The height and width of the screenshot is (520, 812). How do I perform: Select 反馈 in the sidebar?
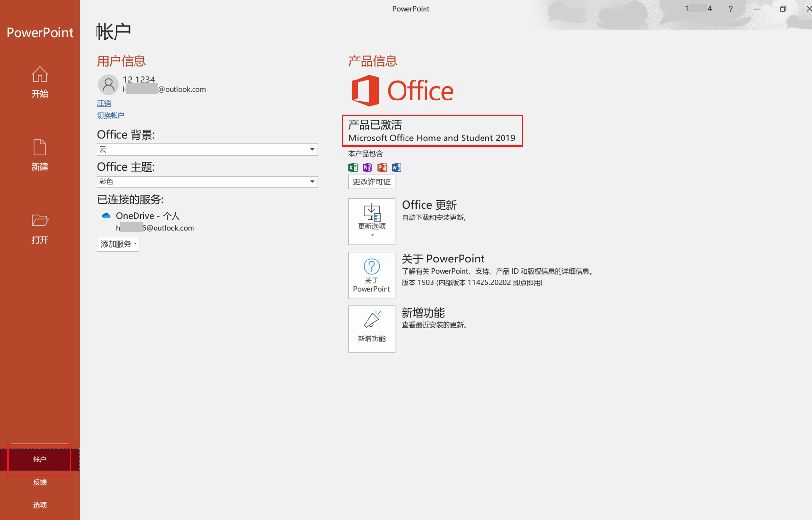coord(39,482)
